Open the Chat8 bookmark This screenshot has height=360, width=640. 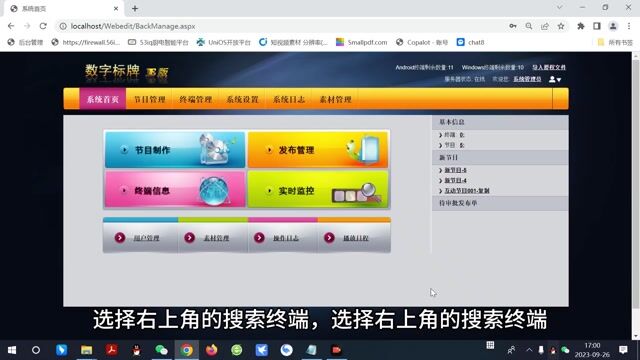click(471, 42)
